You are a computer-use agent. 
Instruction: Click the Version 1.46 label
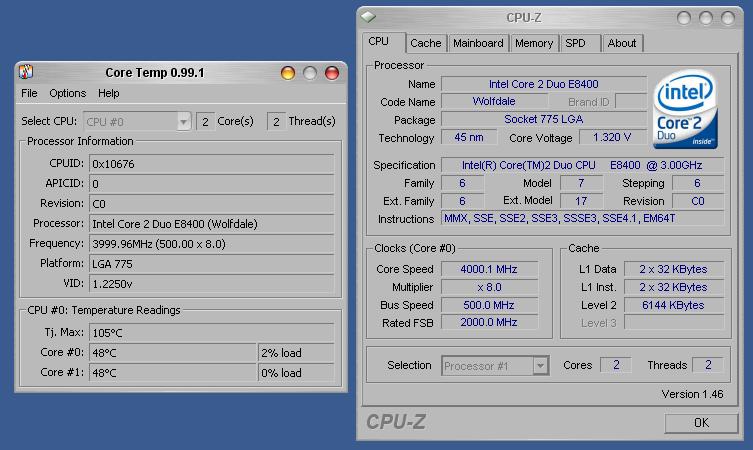[x=692, y=394]
